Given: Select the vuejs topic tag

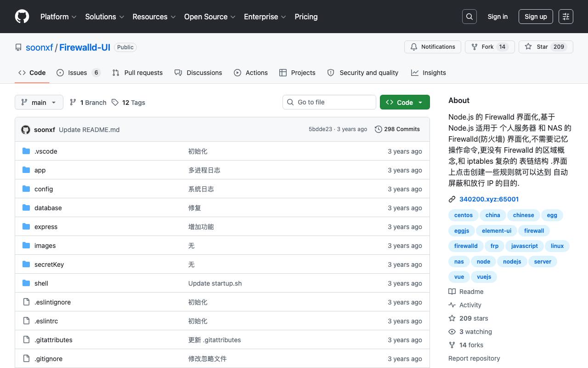Looking at the screenshot, I should [484, 277].
